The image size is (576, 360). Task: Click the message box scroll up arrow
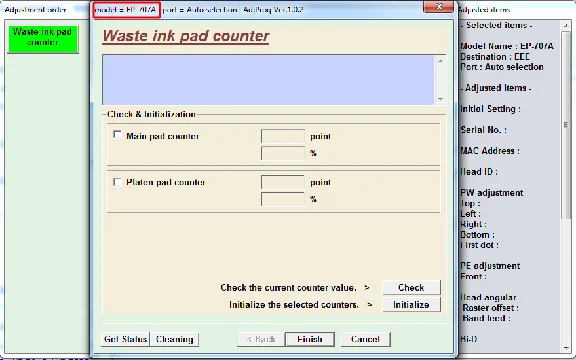pyautogui.click(x=440, y=61)
